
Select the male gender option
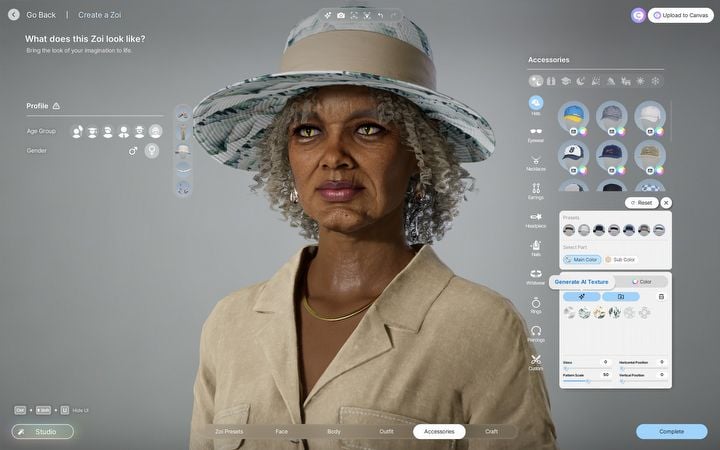pos(133,151)
